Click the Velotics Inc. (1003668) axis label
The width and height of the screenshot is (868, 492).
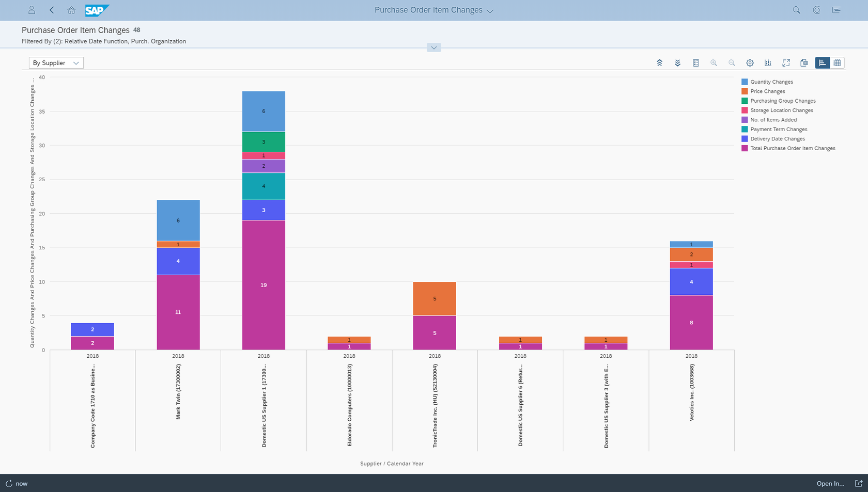coord(691,392)
